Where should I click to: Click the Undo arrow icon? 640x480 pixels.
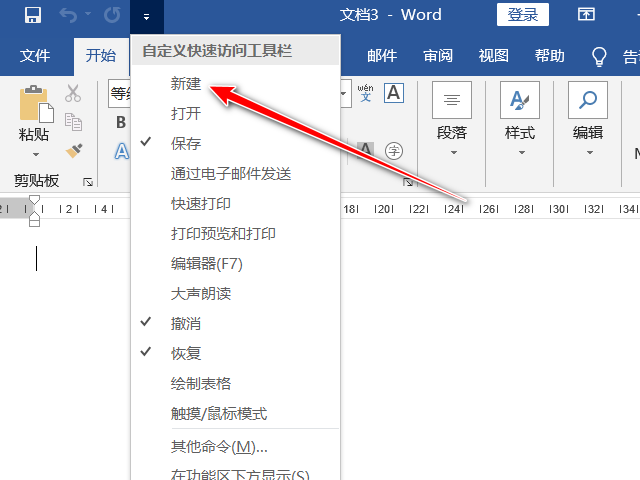68,16
